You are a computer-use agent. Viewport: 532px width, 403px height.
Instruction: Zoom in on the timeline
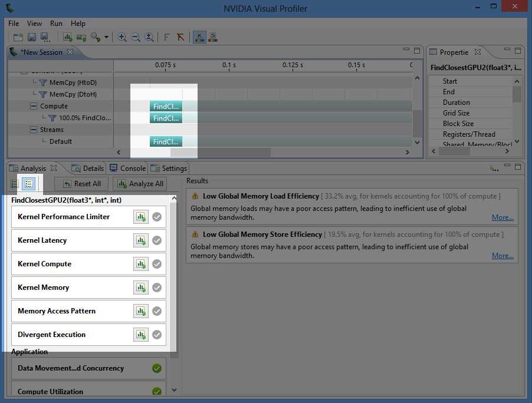(x=122, y=37)
